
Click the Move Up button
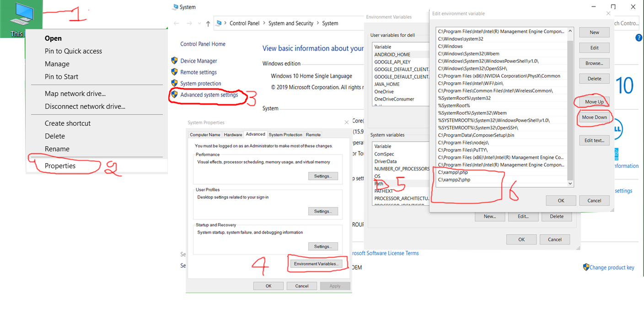[594, 101]
